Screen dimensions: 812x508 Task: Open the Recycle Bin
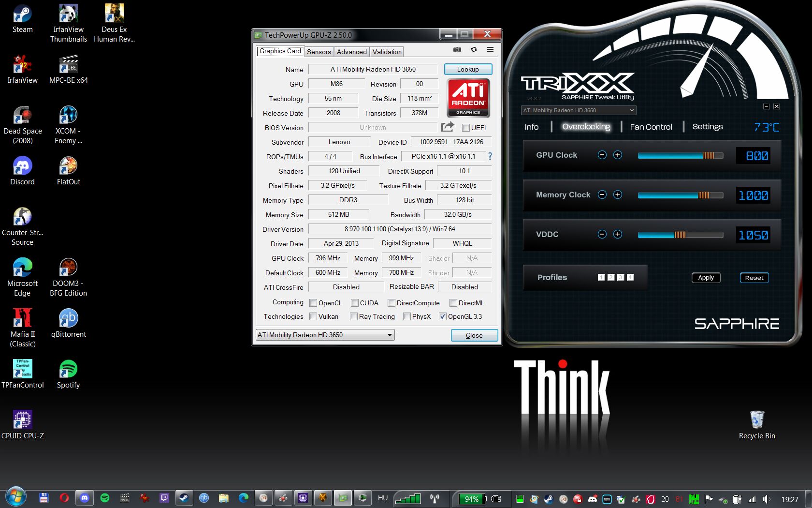coord(757,425)
